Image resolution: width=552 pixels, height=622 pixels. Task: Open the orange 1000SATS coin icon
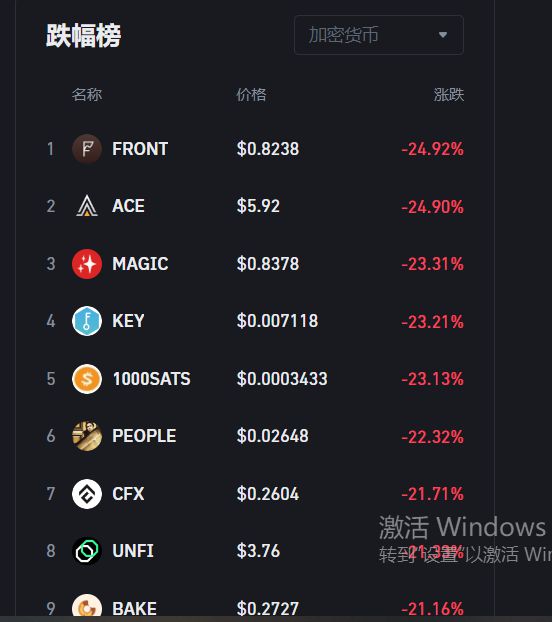point(87,379)
